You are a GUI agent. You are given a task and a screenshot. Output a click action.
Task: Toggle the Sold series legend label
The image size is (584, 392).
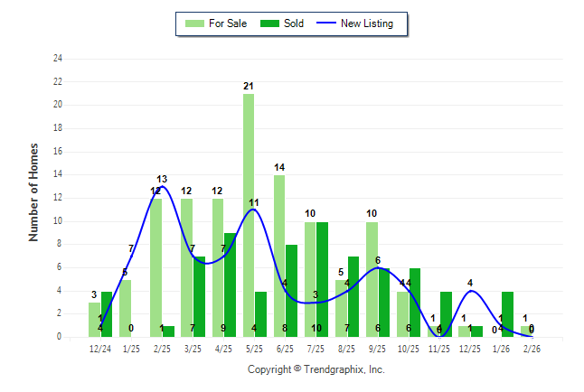296,23
